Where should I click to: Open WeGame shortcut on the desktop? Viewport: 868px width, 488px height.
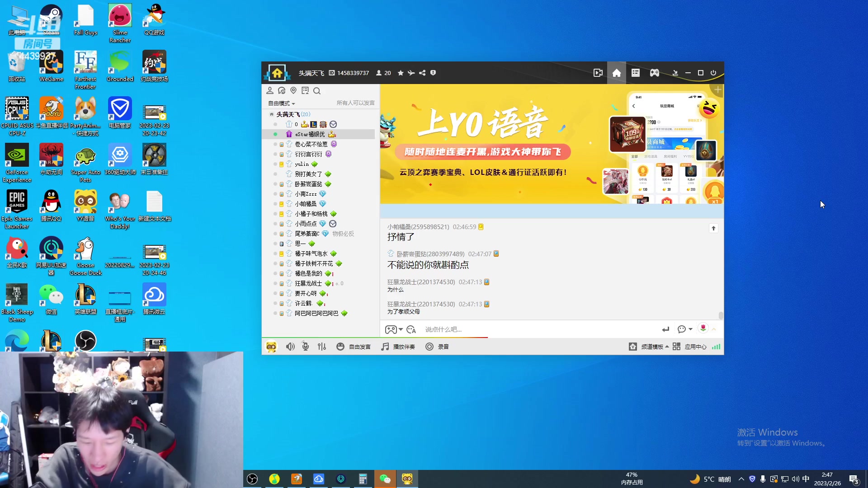click(51, 66)
